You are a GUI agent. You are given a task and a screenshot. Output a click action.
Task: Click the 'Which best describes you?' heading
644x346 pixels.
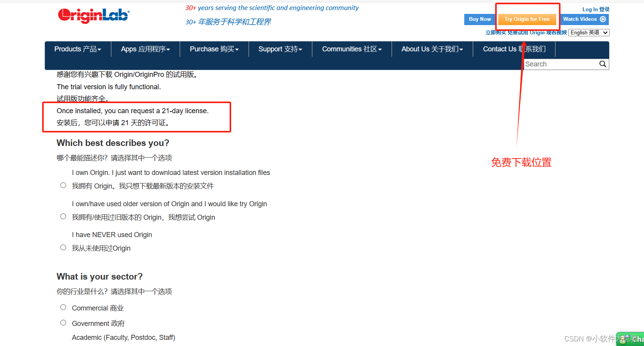[113, 143]
